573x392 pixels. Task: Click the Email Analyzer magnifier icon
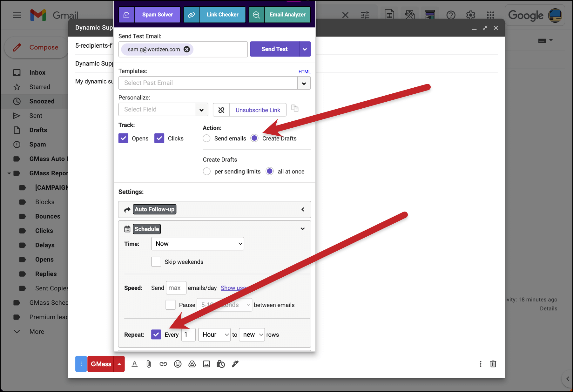257,15
